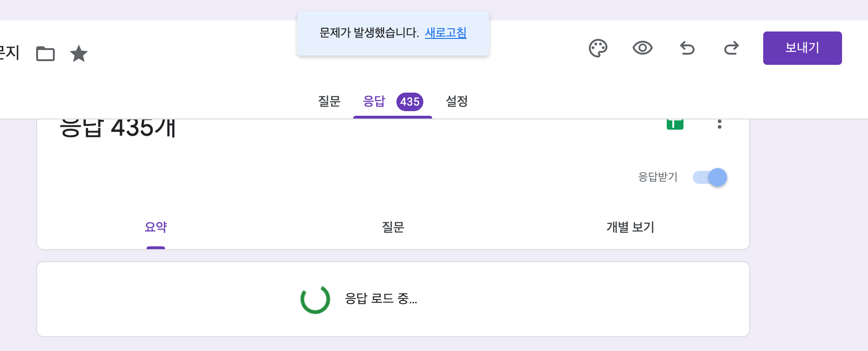This screenshot has width=868, height=351.
Task: Open the theme customization palette
Action: [x=599, y=48]
